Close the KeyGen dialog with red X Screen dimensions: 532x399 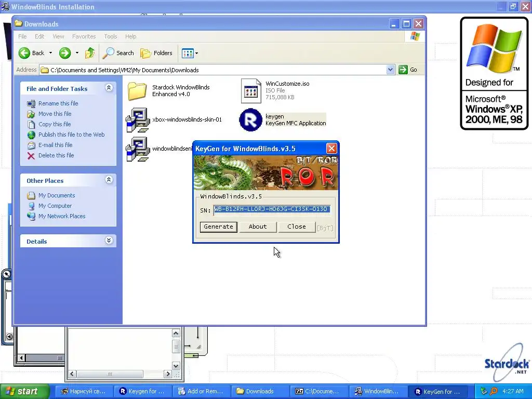[x=331, y=148]
